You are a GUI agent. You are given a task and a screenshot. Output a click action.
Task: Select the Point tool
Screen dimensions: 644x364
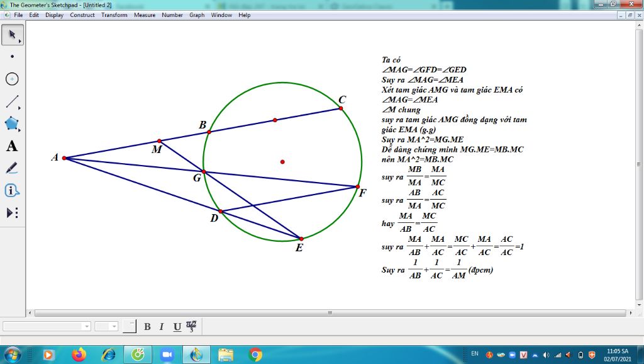point(13,56)
